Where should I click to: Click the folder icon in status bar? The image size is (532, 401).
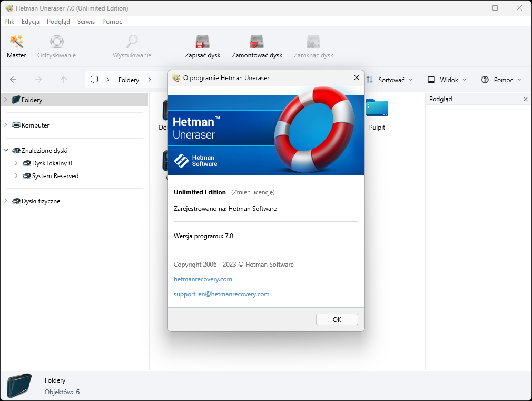click(19, 386)
